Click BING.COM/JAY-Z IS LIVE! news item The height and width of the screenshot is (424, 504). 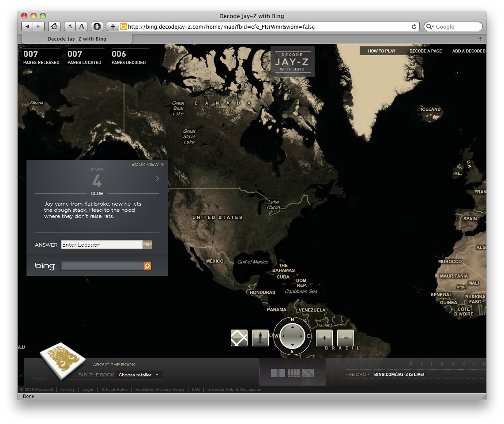(x=399, y=374)
